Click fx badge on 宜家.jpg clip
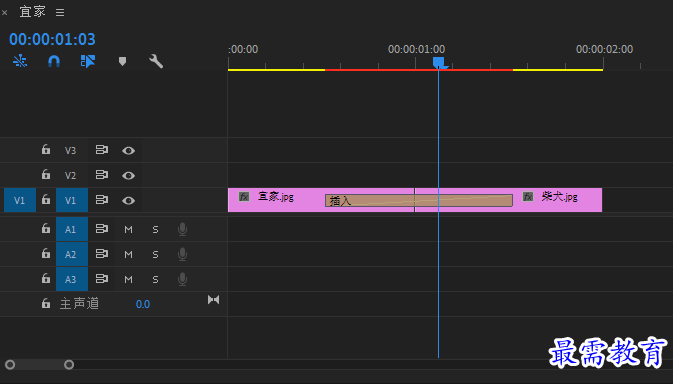673x384 pixels. pos(244,197)
